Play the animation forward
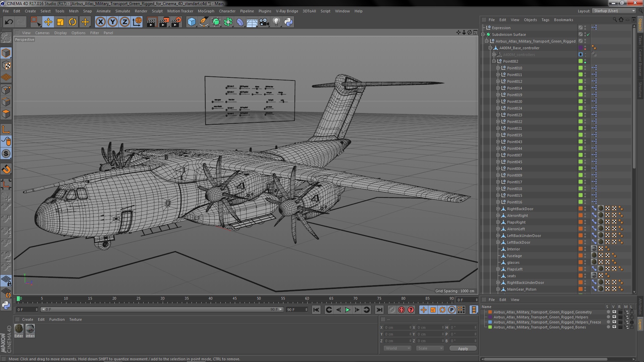The image size is (644, 362). pos(347,310)
